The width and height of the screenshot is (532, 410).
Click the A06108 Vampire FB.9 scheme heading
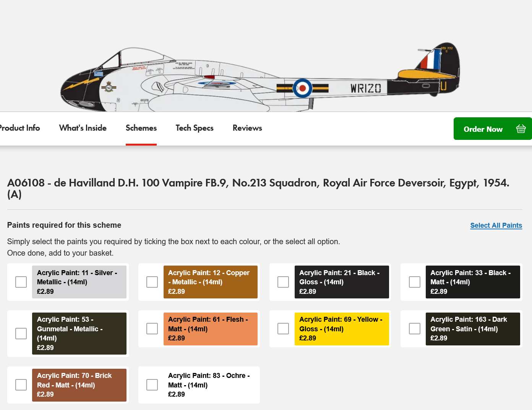point(258,188)
